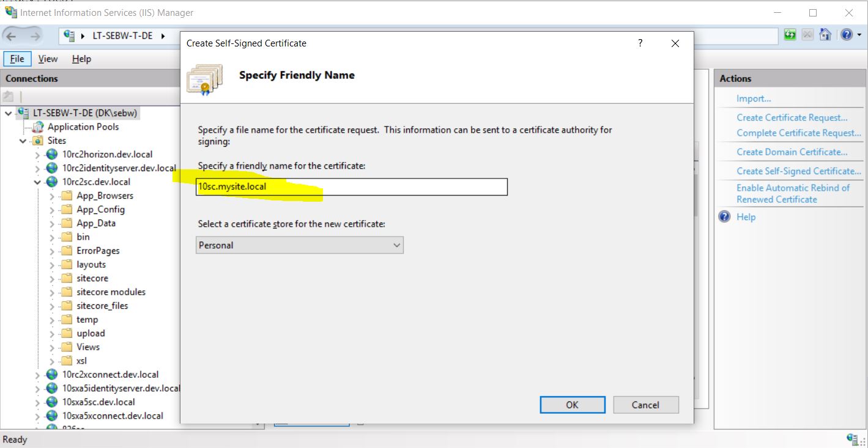The width and height of the screenshot is (868, 448).
Task: Expand the layouts folder node
Action: click(x=53, y=265)
